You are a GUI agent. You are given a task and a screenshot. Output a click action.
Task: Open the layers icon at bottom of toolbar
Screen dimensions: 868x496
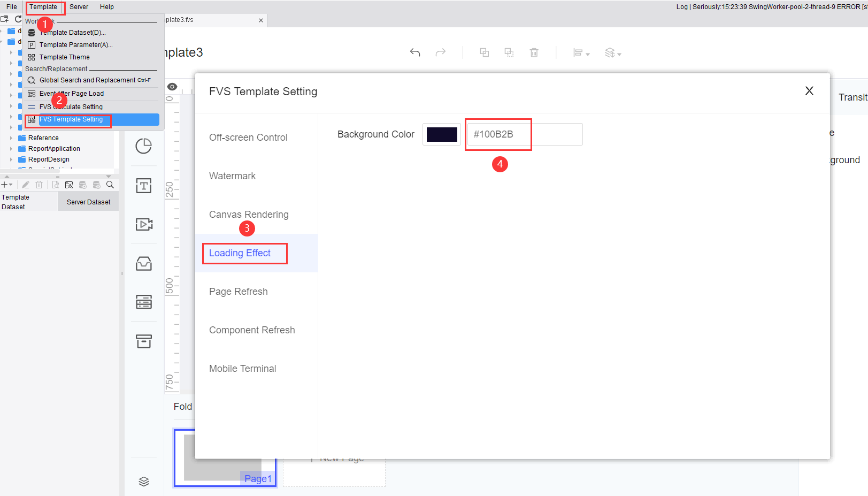144,481
